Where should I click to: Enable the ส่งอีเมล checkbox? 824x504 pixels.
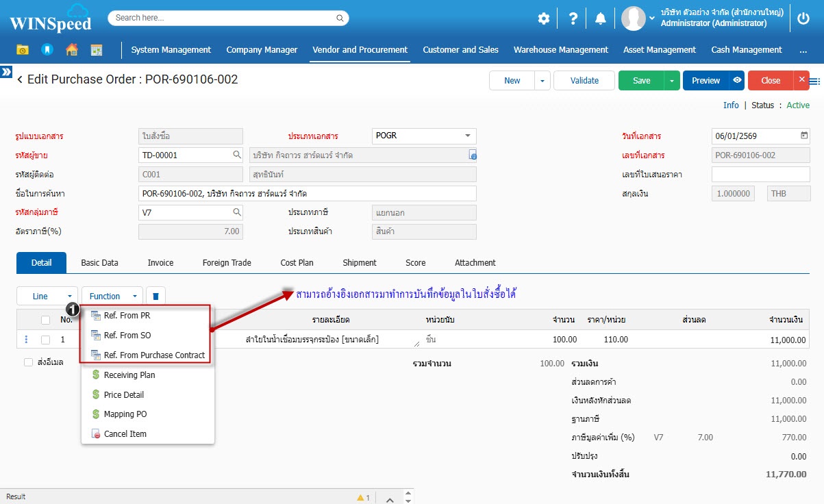click(28, 362)
